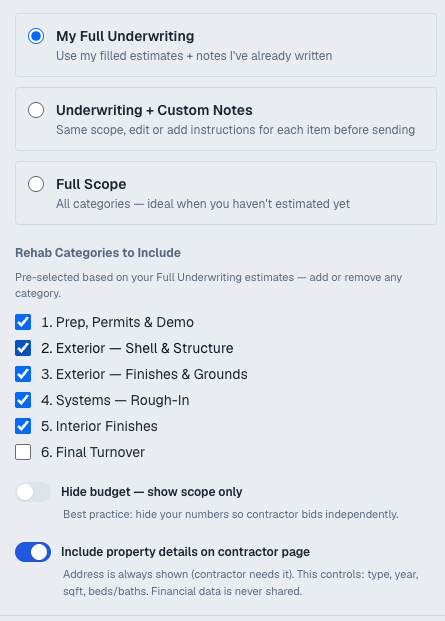445x621 pixels.
Task: Click the Systems — Rough-In label text
Action: click(115, 400)
